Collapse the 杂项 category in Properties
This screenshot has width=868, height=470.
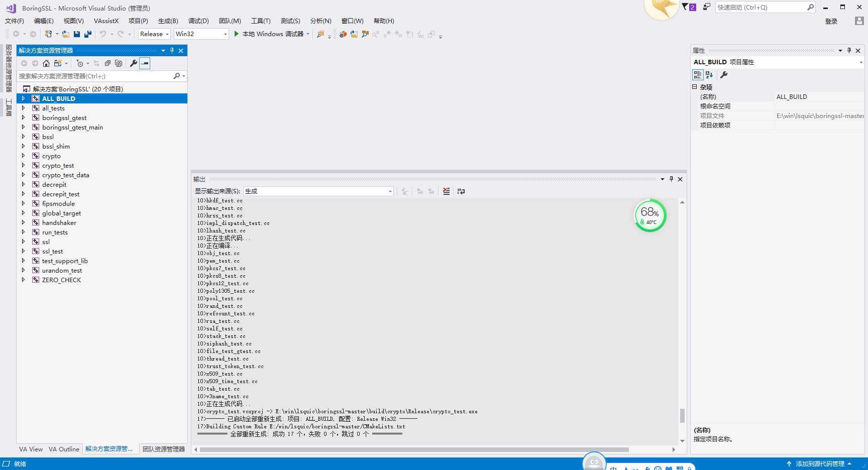tap(695, 87)
